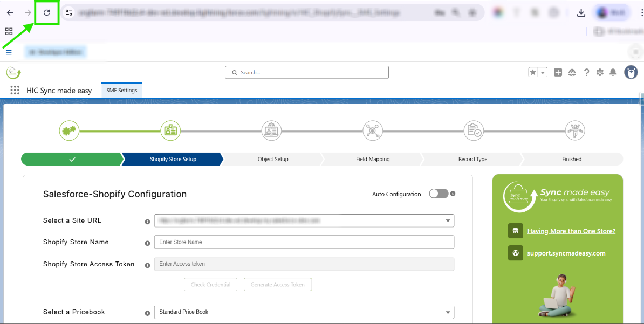Click Check Credential button
The width and height of the screenshot is (644, 324).
[211, 285]
